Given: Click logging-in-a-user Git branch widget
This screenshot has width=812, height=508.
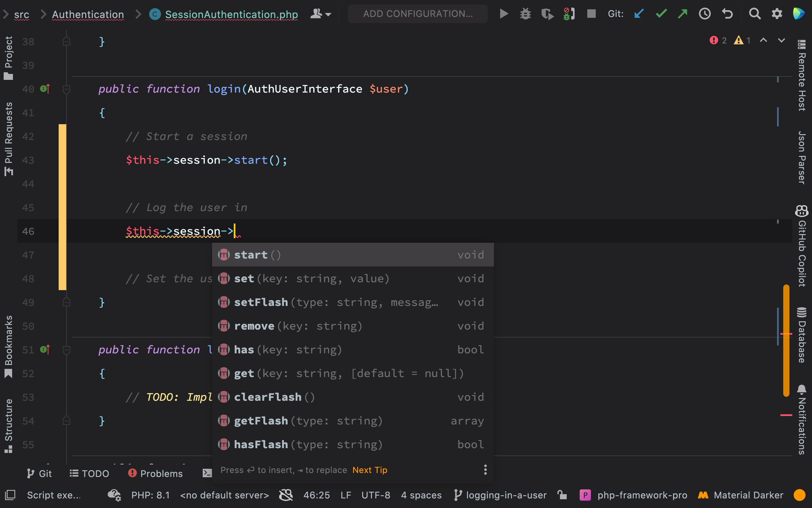Looking at the screenshot, I should pos(500,495).
